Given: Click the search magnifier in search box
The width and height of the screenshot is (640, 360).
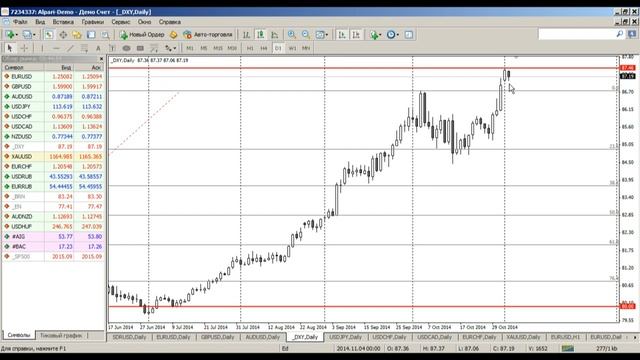Looking at the screenshot, I should (620, 34).
